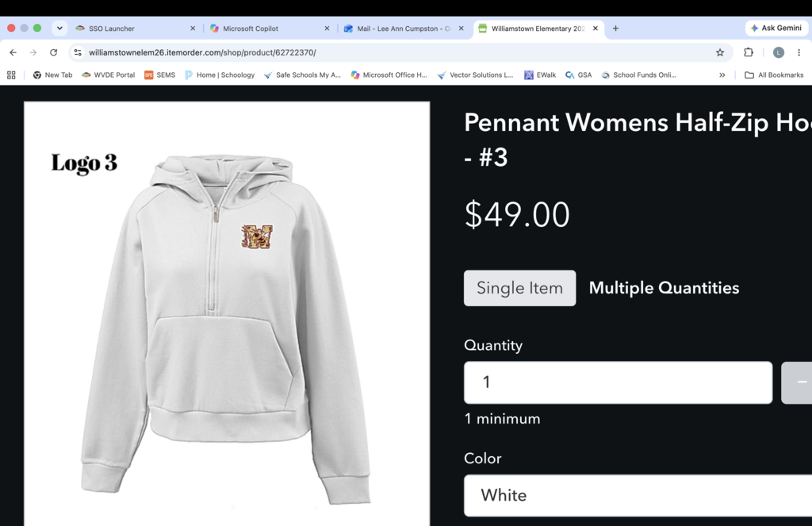This screenshot has width=812, height=526.
Task: Show hidden bookmarks with double chevron
Action: [x=722, y=75]
